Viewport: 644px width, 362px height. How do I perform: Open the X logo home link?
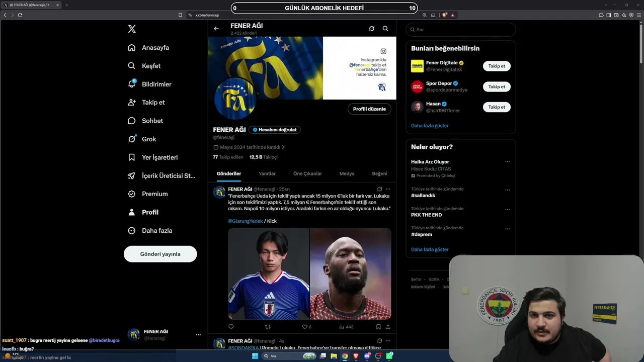coord(132,29)
